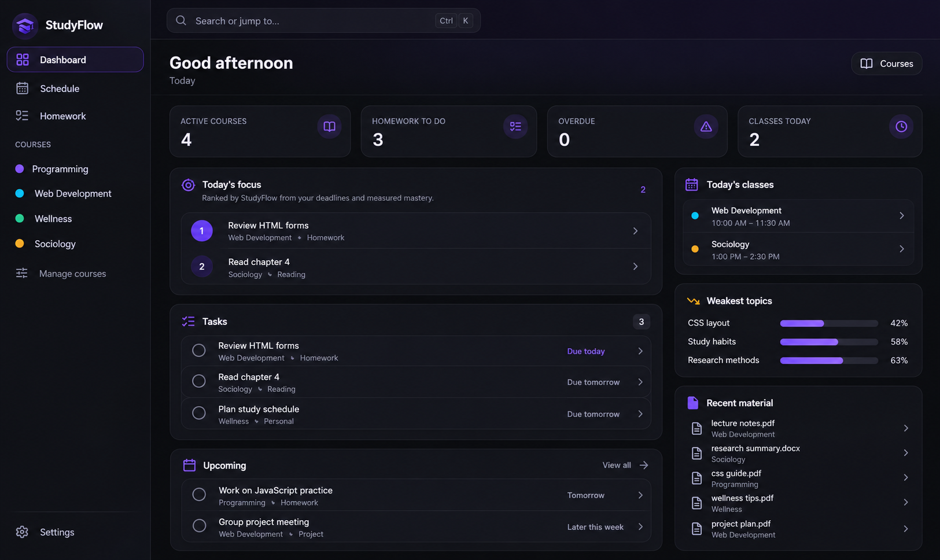Focus the Search or jump to field
The image size is (940, 560).
pyautogui.click(x=323, y=21)
